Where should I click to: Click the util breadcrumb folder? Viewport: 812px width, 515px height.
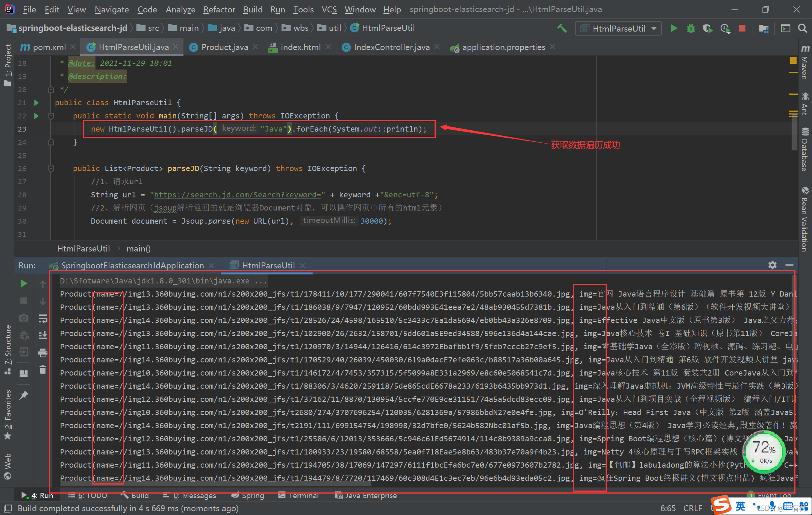[330, 28]
